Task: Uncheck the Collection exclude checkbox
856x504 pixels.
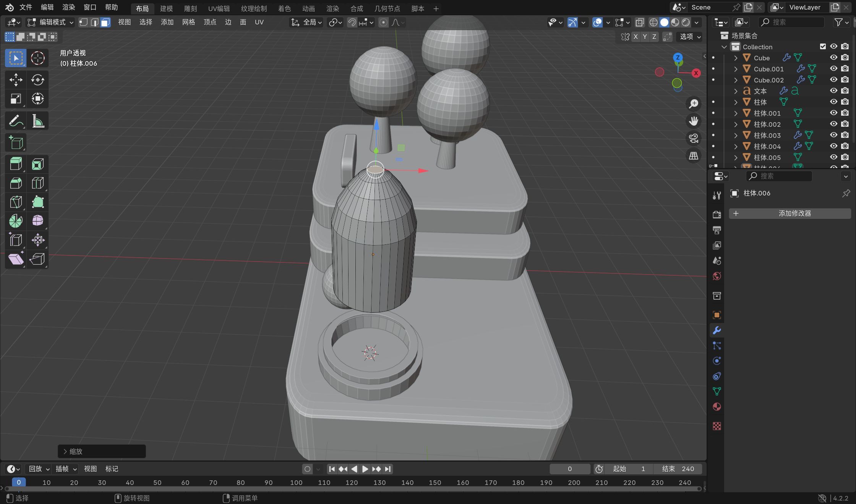Action: pos(823,47)
